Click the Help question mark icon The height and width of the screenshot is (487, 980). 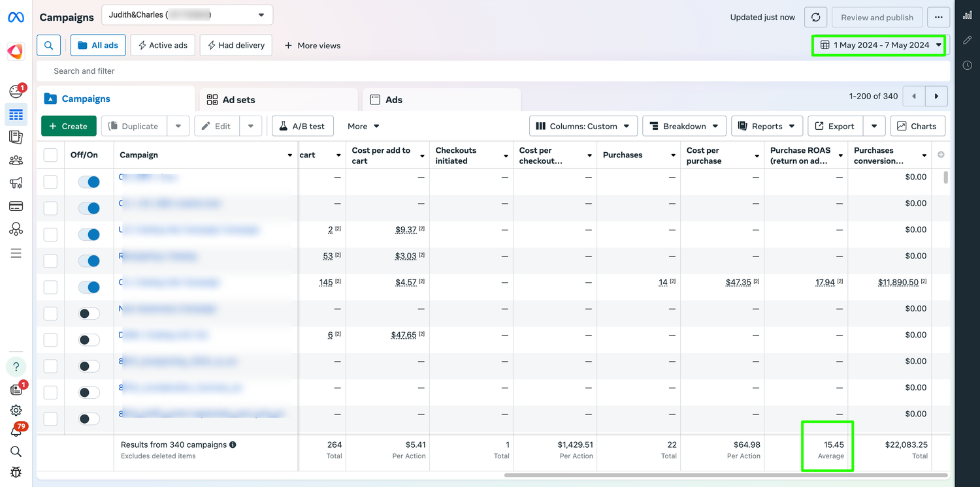[16, 366]
